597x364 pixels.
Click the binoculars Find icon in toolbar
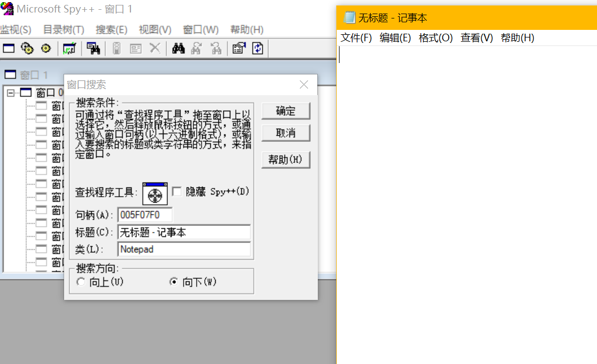[x=179, y=48]
